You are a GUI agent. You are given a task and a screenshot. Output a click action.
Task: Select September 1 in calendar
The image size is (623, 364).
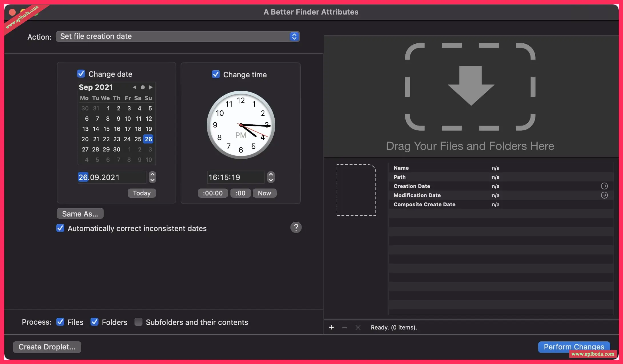coord(108,108)
